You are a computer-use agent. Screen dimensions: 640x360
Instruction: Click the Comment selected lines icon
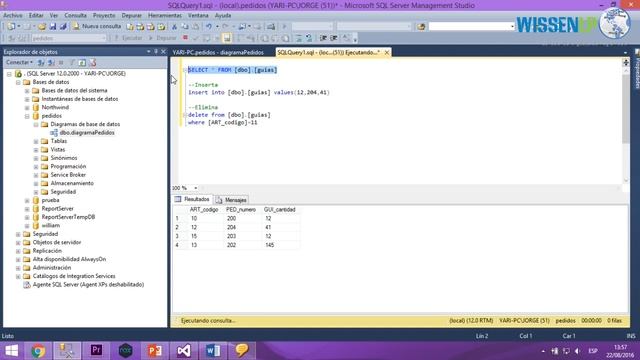tap(299, 38)
